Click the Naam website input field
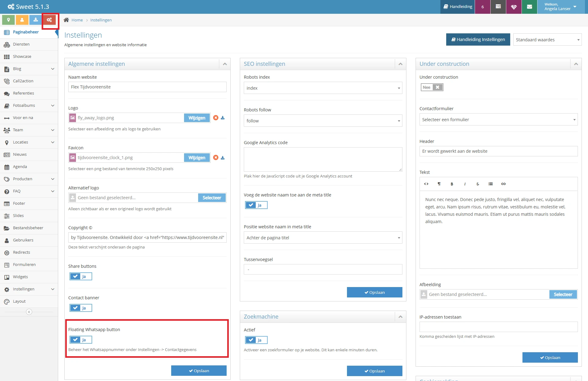The width and height of the screenshot is (588, 381). (x=147, y=87)
